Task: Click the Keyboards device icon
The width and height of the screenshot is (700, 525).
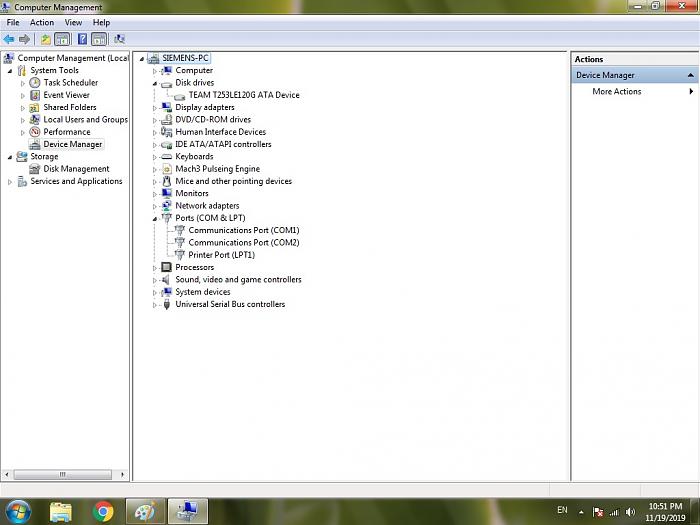Action: pos(167,157)
